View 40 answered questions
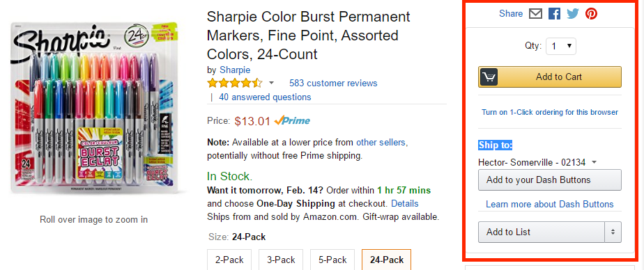Screen dimensions: 644x270 point(265,97)
